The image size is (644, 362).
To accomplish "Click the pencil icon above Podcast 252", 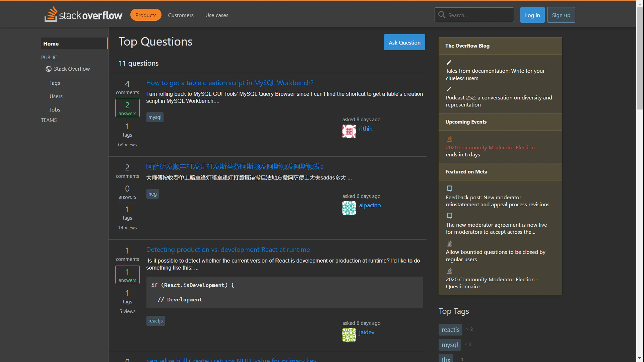I will click(449, 89).
